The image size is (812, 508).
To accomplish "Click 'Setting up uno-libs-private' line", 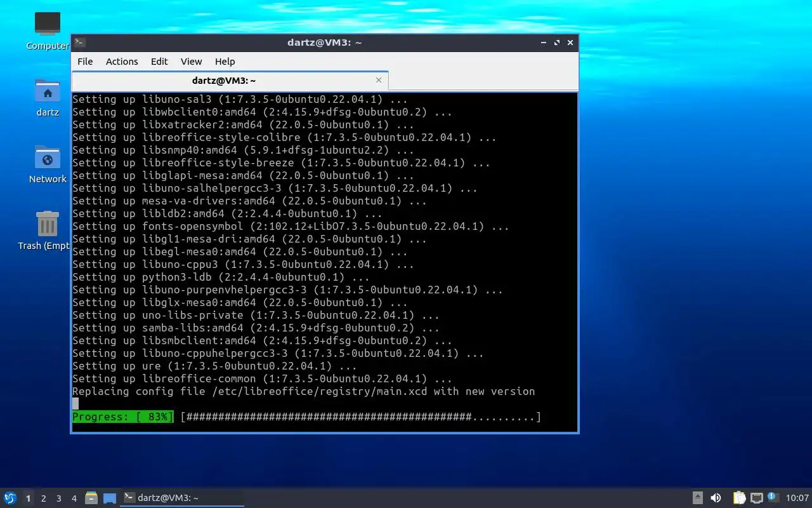I will coord(256,316).
